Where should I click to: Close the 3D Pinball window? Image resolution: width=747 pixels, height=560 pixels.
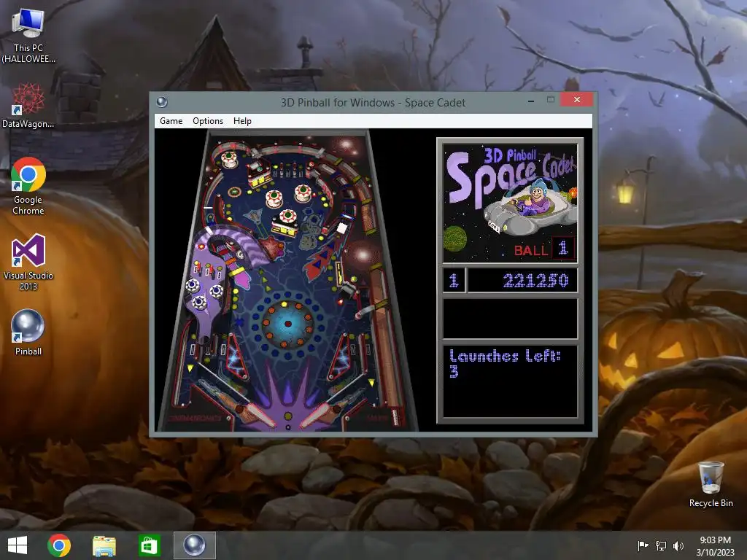[x=576, y=99]
